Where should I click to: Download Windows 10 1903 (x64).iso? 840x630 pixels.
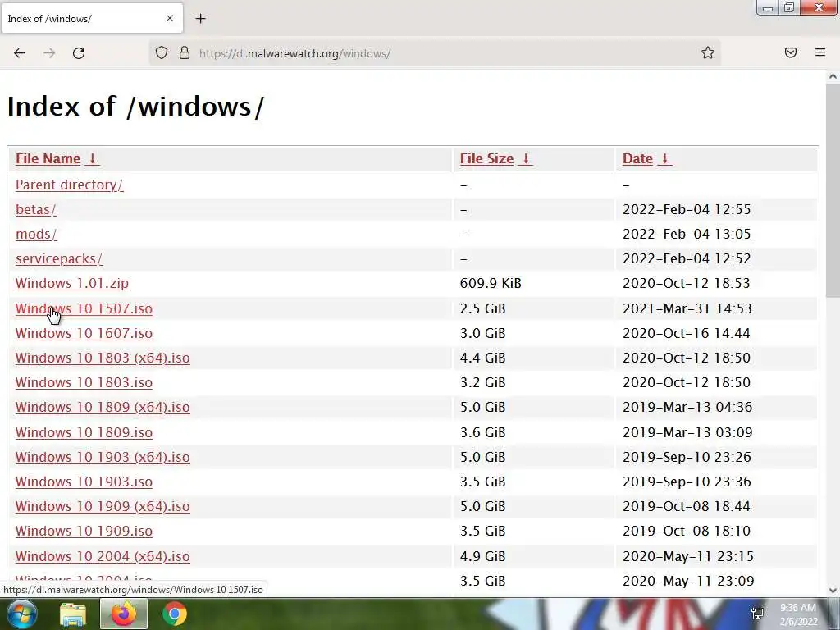click(103, 457)
